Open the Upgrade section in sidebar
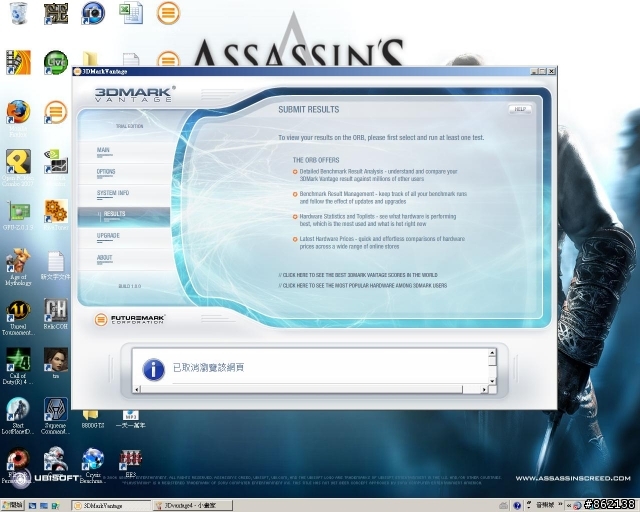Viewport: 640px width, 512px height. pos(108,236)
